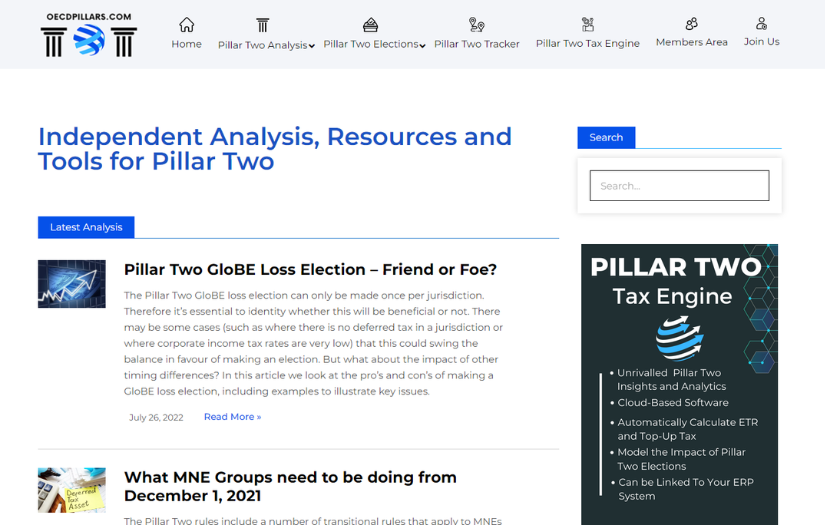Click 'Can be Linked To Your ERP System' text
This screenshot has width=825, height=525.
(686, 489)
